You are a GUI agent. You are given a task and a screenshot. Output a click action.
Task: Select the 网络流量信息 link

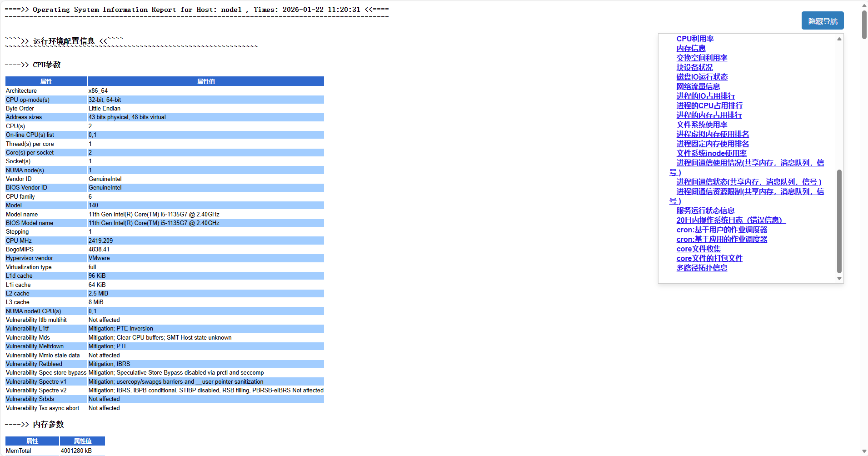698,87
